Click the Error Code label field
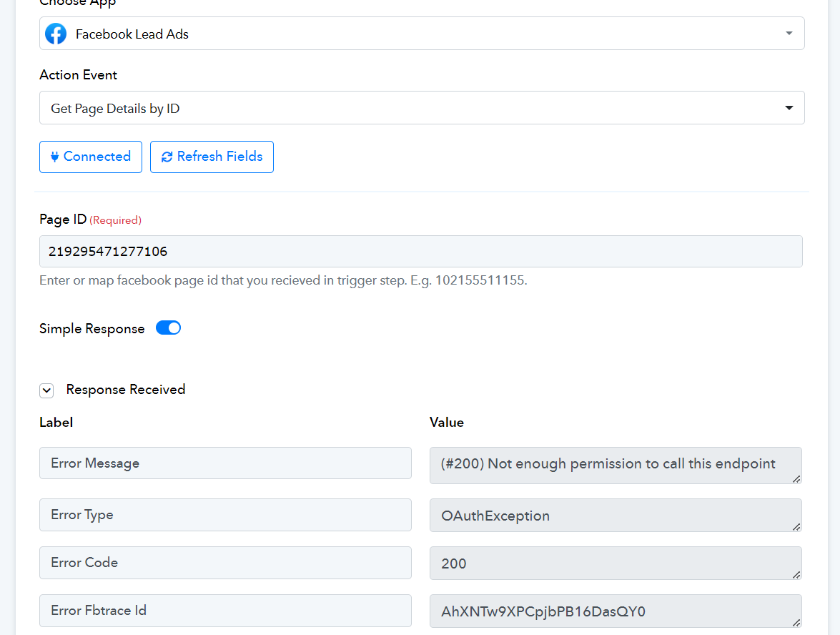 (x=225, y=563)
